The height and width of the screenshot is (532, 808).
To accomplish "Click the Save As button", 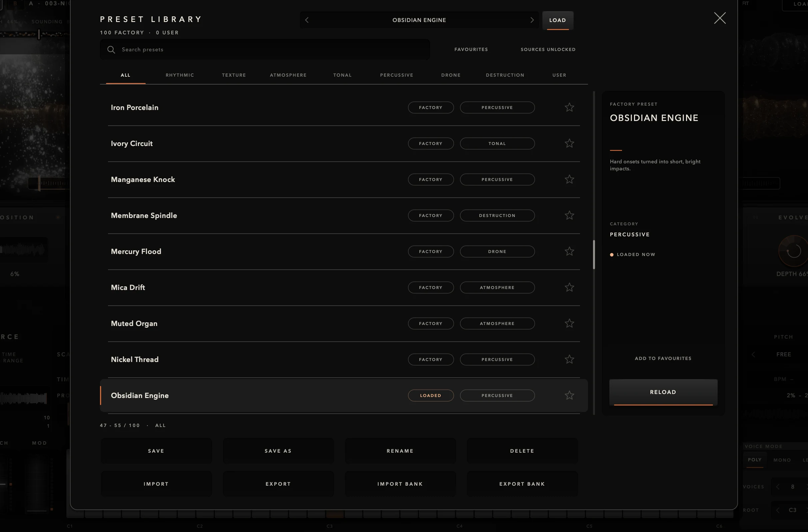I will 278,451.
